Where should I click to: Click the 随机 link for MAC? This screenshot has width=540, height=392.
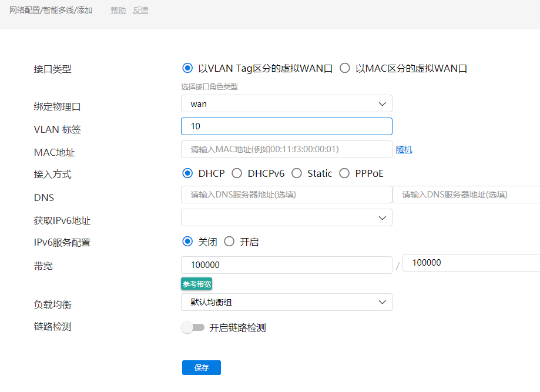(x=404, y=149)
